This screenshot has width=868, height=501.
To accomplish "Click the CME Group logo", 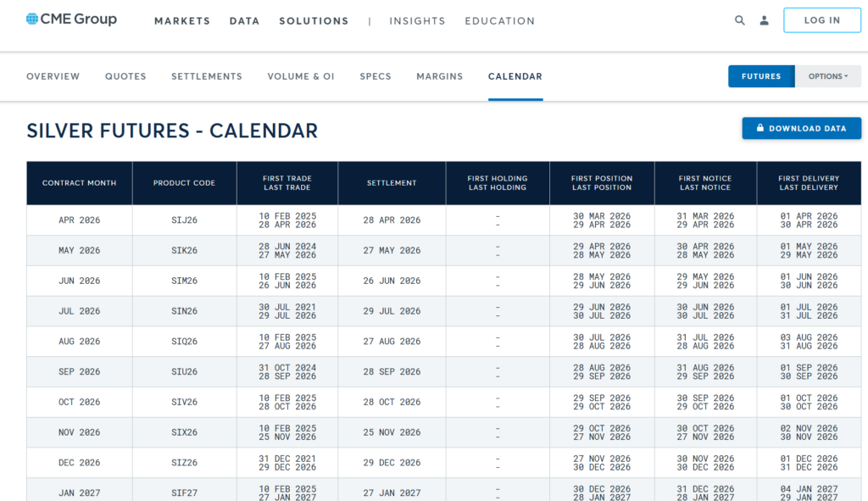I will (70, 18).
